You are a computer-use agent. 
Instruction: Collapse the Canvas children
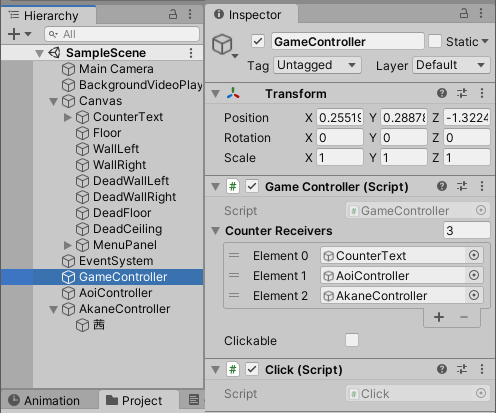[x=53, y=101]
